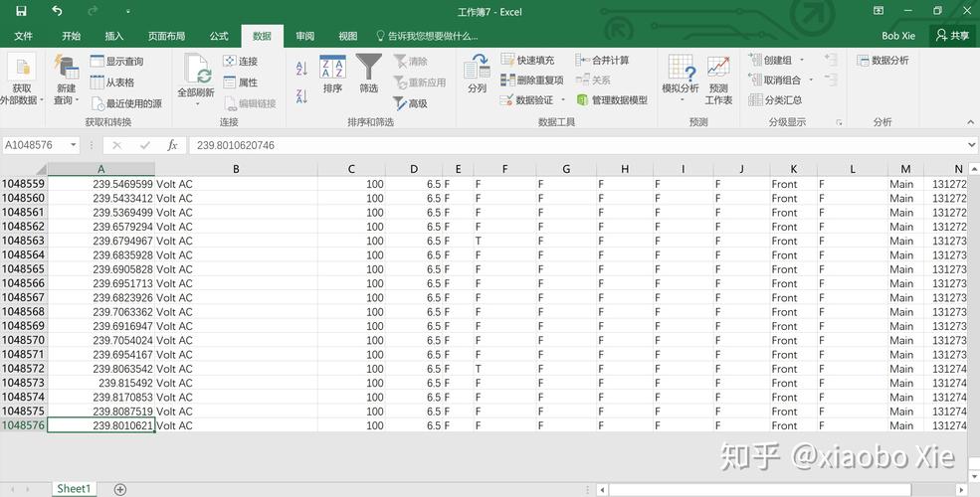This screenshot has width=980, height=497.
Task: Switch to the 视图 ribbon tab
Action: [x=347, y=36]
